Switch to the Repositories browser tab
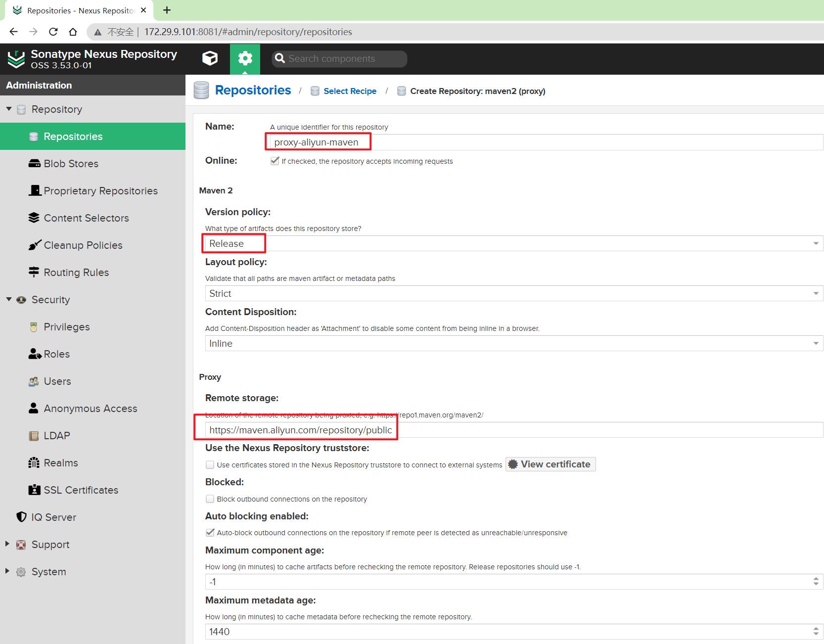Viewport: 824px width, 644px height. pos(79,10)
